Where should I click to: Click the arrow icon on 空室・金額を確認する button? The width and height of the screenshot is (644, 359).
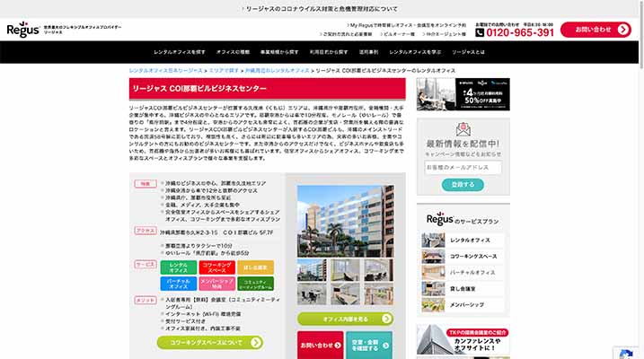[385, 346]
